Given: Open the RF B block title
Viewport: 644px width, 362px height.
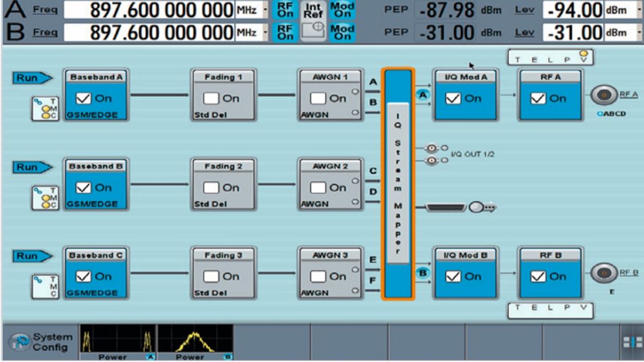Looking at the screenshot, I should click(x=550, y=255).
